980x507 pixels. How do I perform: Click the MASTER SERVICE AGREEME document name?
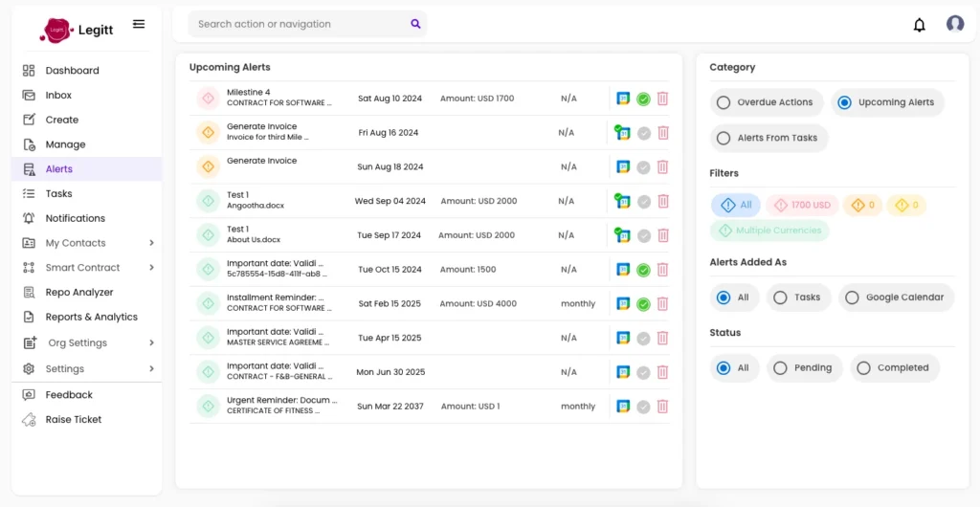coord(278,342)
